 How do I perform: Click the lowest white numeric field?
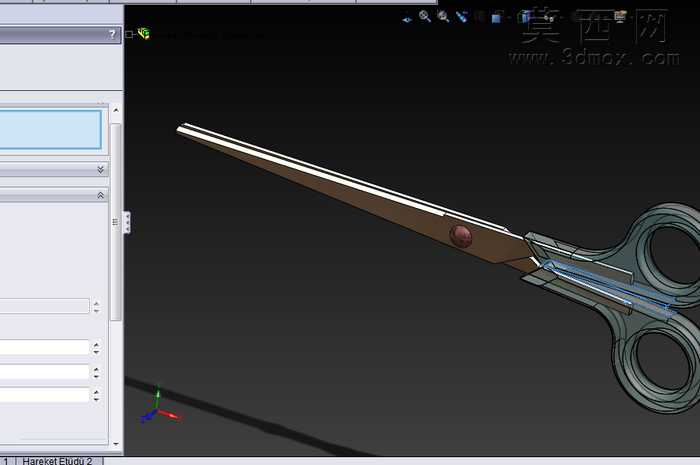pos(44,395)
